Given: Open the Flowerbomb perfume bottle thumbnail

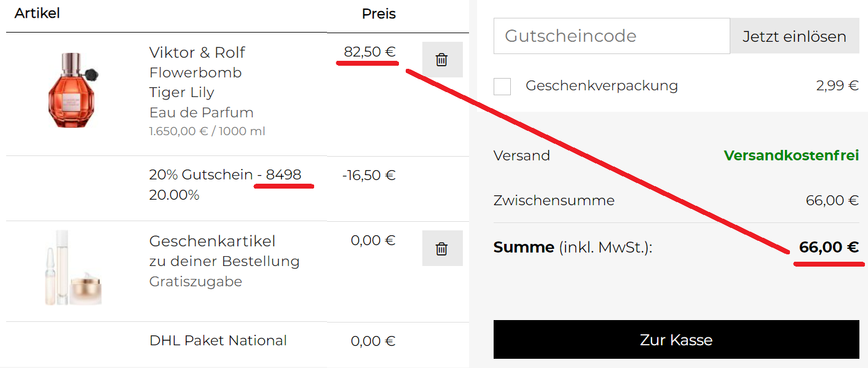Looking at the screenshot, I should pyautogui.click(x=74, y=89).
